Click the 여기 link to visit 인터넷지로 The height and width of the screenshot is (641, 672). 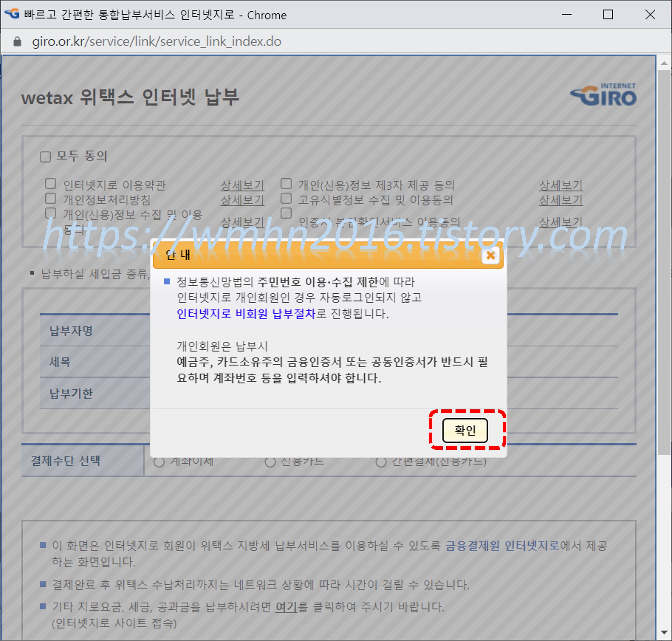click(x=286, y=607)
